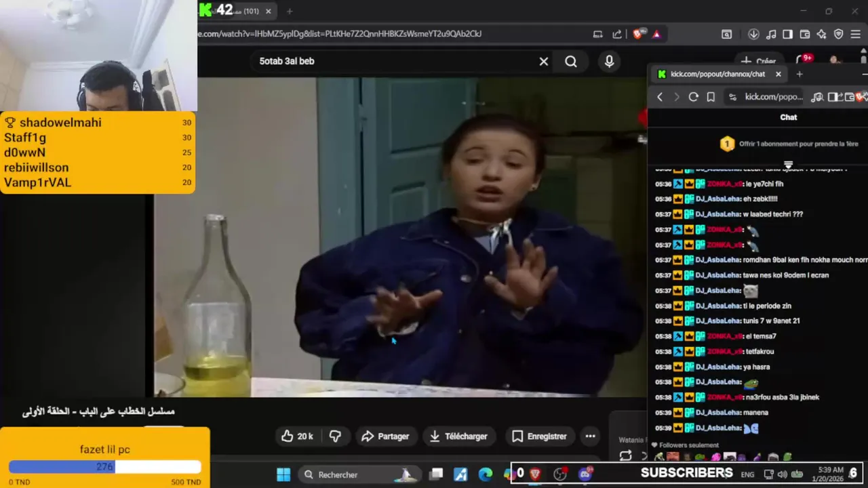
Task: Clear the YouTube search text with the X
Action: 544,61
